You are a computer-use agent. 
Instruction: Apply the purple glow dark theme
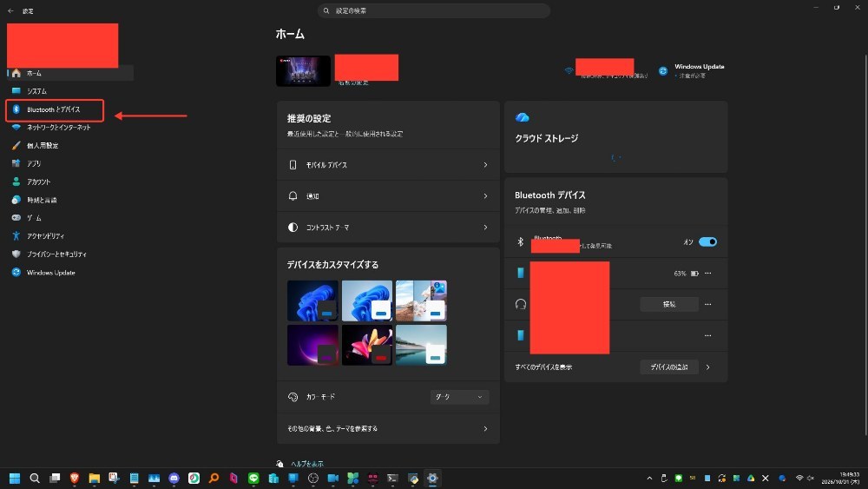click(x=312, y=345)
